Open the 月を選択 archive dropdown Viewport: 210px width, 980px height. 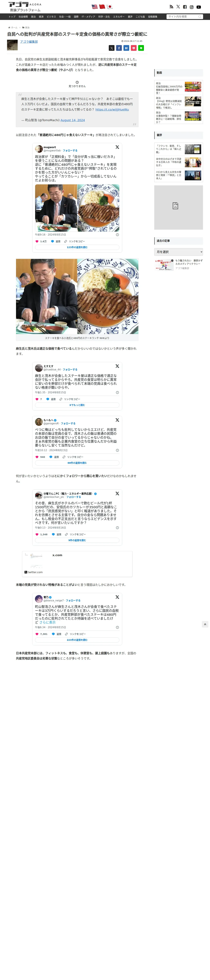pyautogui.click(x=178, y=252)
